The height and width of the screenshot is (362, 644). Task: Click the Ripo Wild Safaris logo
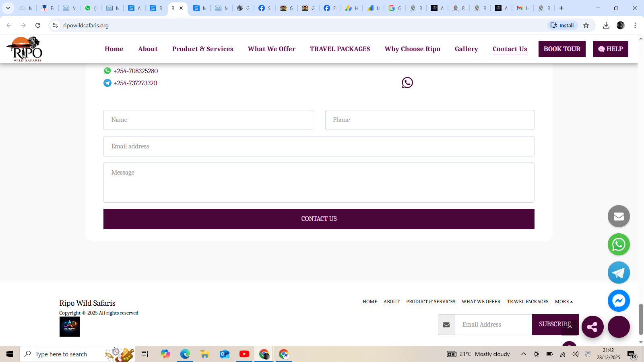click(x=25, y=49)
